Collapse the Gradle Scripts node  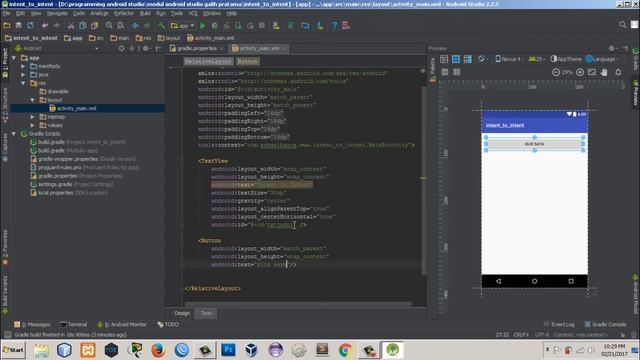pos(14,134)
